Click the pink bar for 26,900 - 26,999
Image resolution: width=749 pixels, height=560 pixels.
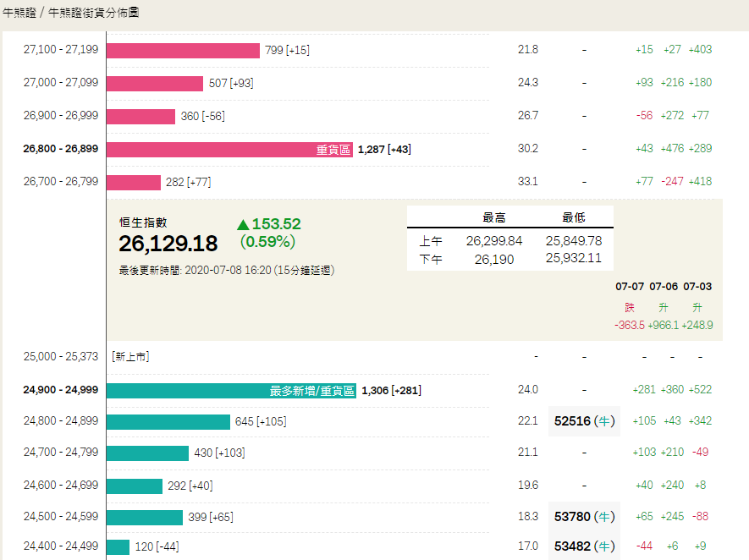pyautogui.click(x=141, y=116)
